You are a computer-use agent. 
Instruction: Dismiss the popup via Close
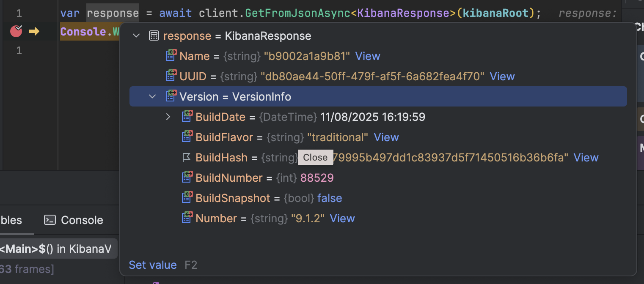[315, 157]
